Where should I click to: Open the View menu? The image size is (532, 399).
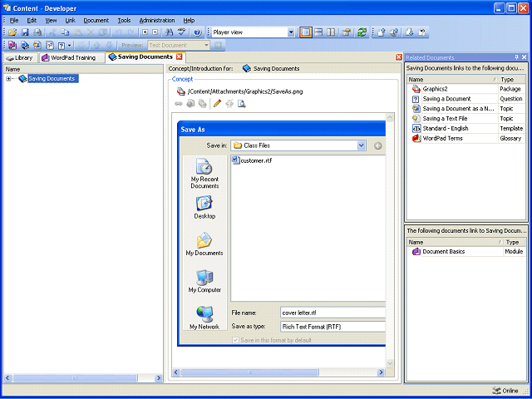pyautogui.click(x=52, y=20)
